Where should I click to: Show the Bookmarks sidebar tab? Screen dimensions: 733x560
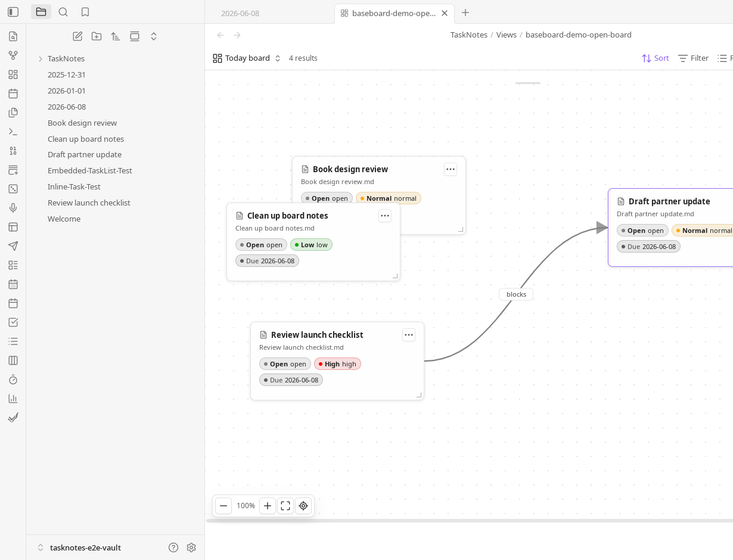85,12
